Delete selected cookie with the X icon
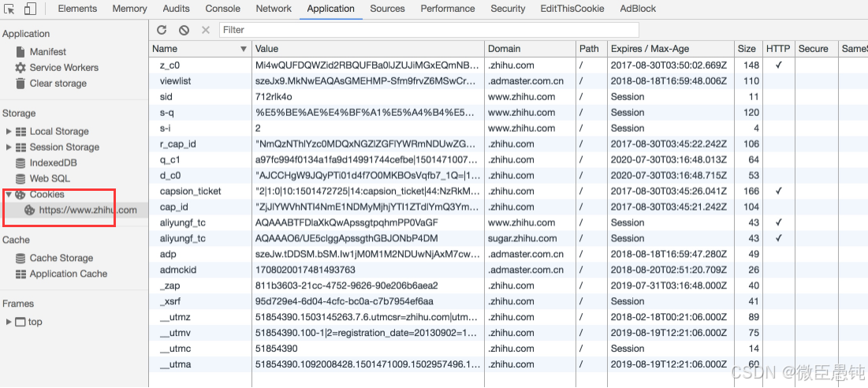Viewport: 868px width, 388px height. pos(206,30)
